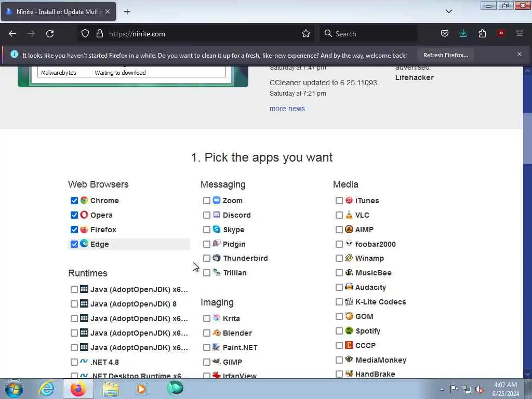Click the Skype logo icon

217,229
